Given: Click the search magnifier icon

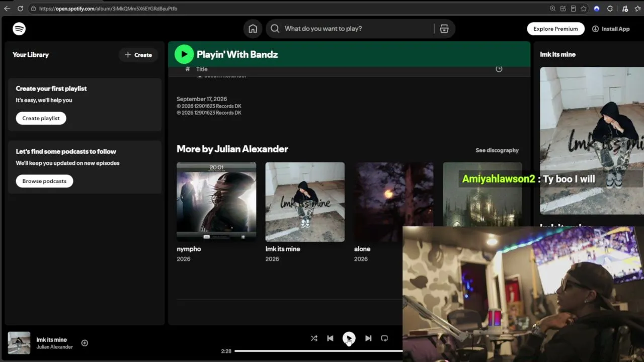Looking at the screenshot, I should tap(275, 29).
